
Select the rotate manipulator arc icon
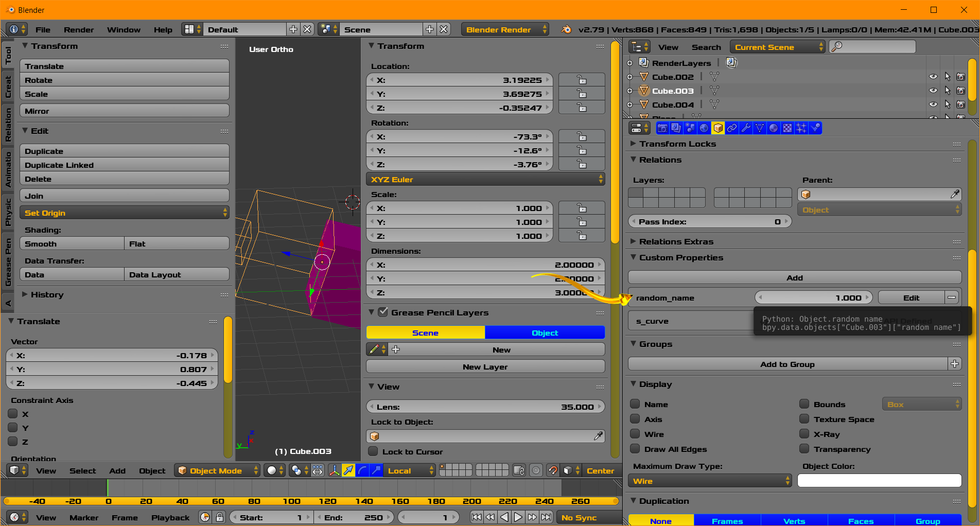(362, 470)
